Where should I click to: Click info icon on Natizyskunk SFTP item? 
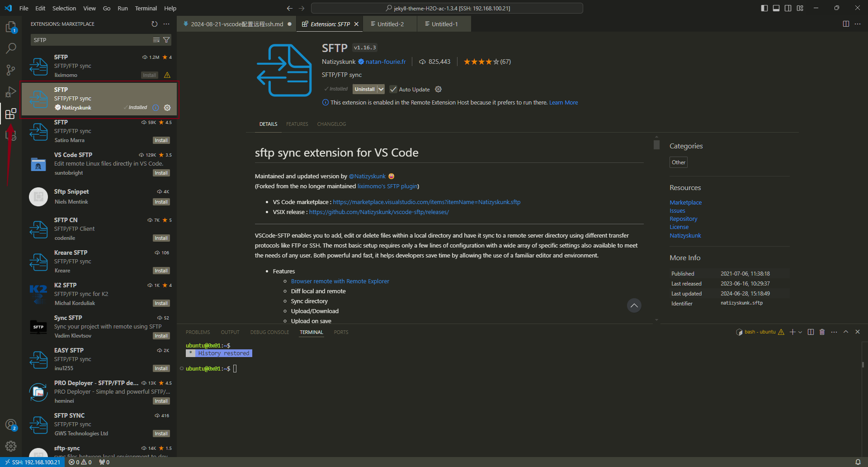[x=156, y=108]
